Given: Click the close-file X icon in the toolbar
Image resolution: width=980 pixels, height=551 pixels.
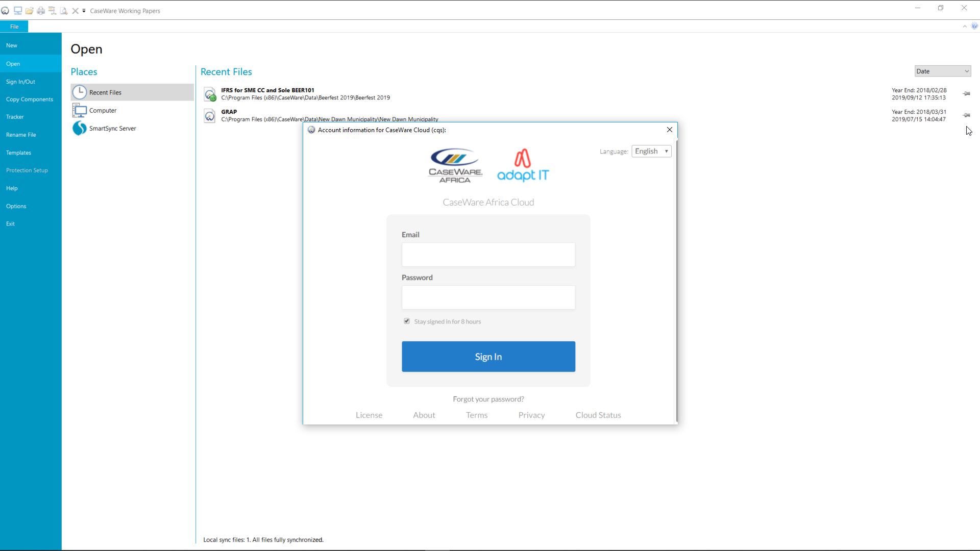Looking at the screenshot, I should [75, 10].
